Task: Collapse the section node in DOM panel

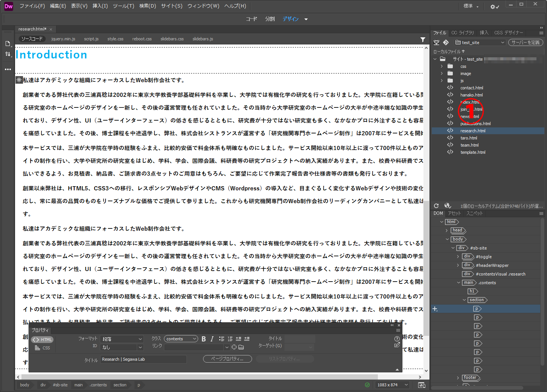Action: coord(464,300)
